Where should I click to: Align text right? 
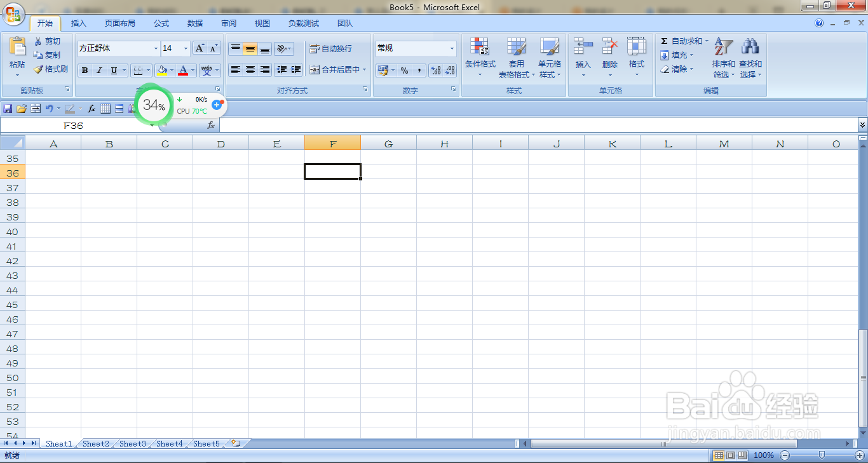click(x=265, y=70)
